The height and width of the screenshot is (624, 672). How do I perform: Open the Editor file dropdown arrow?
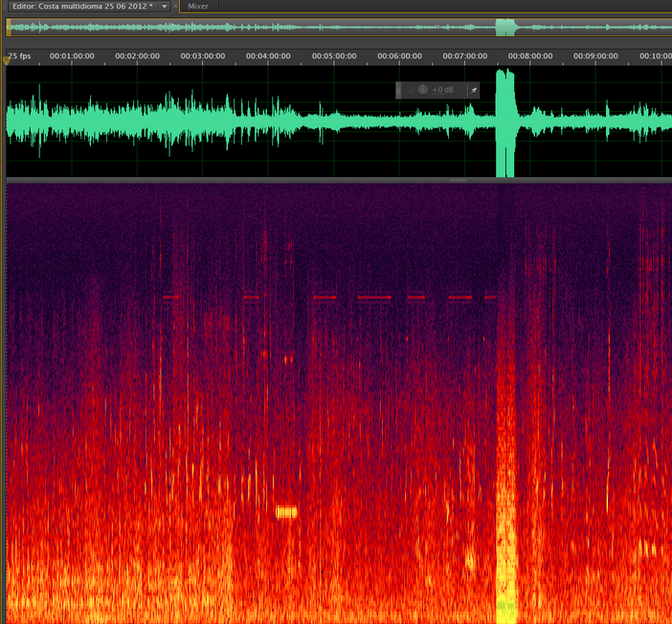click(164, 7)
